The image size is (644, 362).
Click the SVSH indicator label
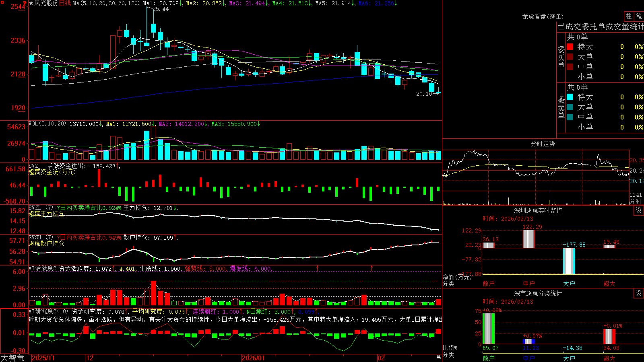pos(35,237)
